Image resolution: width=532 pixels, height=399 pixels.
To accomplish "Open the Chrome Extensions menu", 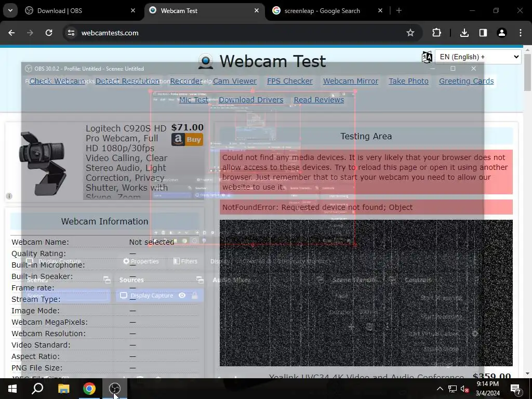I will [x=436, y=33].
